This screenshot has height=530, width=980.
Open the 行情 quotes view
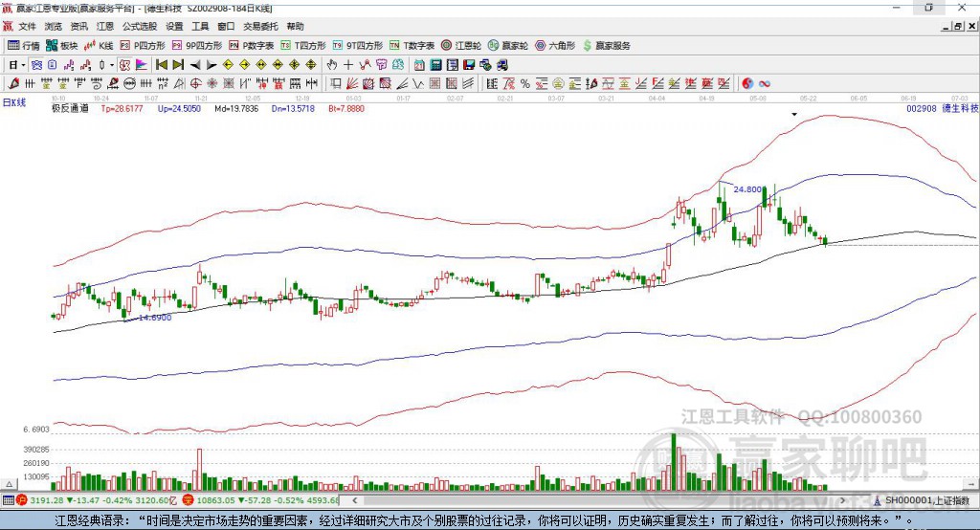pos(23,46)
